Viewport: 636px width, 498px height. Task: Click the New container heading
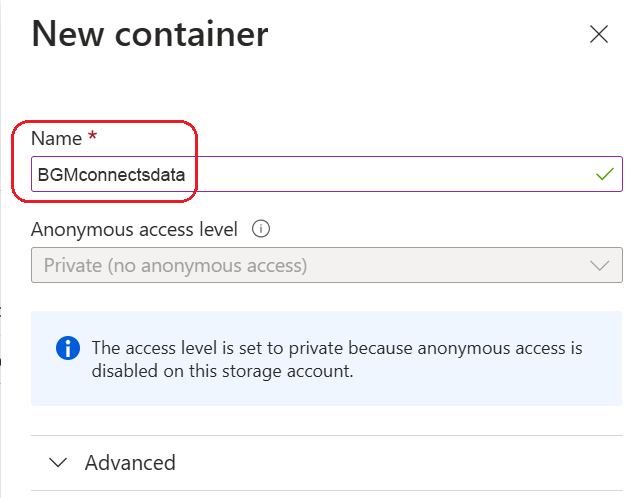tap(150, 35)
